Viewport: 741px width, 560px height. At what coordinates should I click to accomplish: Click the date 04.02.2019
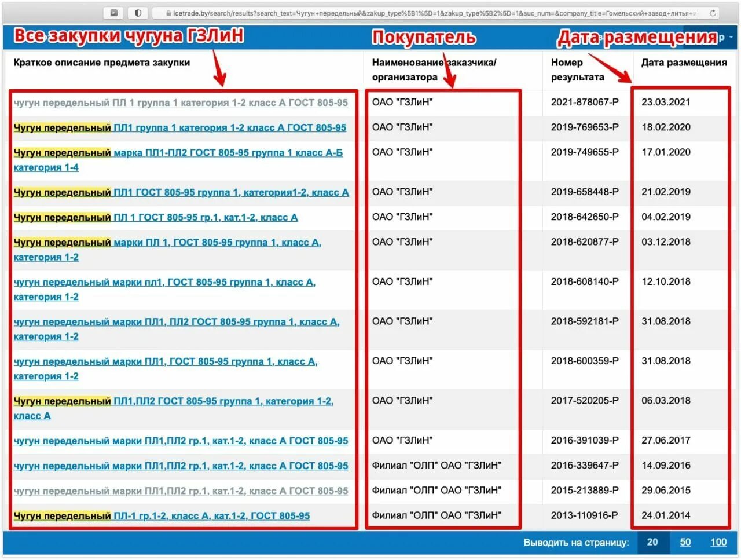click(x=666, y=217)
